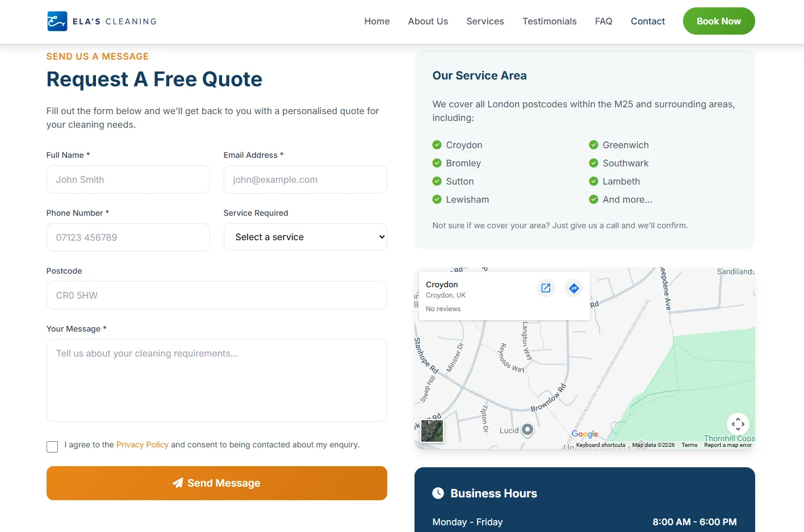The height and width of the screenshot is (532, 804).
Task: Click the clock icon beside Business Hours
Action: (x=438, y=493)
